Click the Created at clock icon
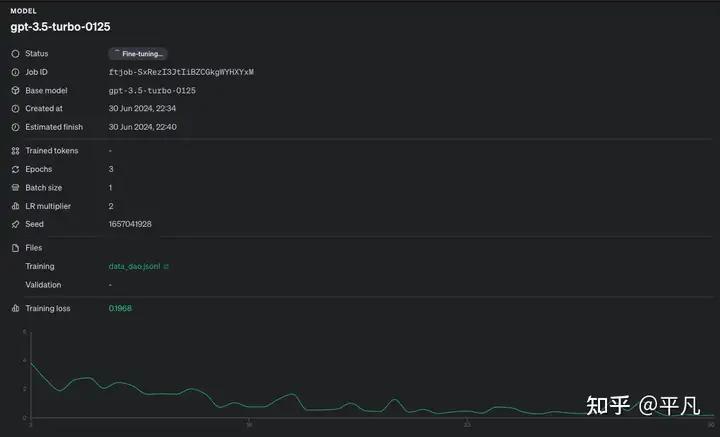Viewport: 720px width, 437px height. tap(15, 109)
